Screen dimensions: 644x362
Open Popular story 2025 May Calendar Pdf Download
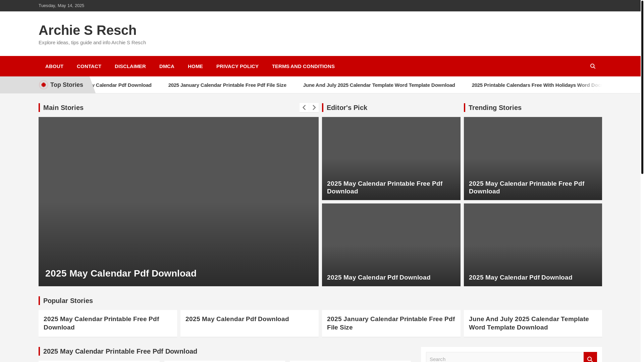point(237,319)
